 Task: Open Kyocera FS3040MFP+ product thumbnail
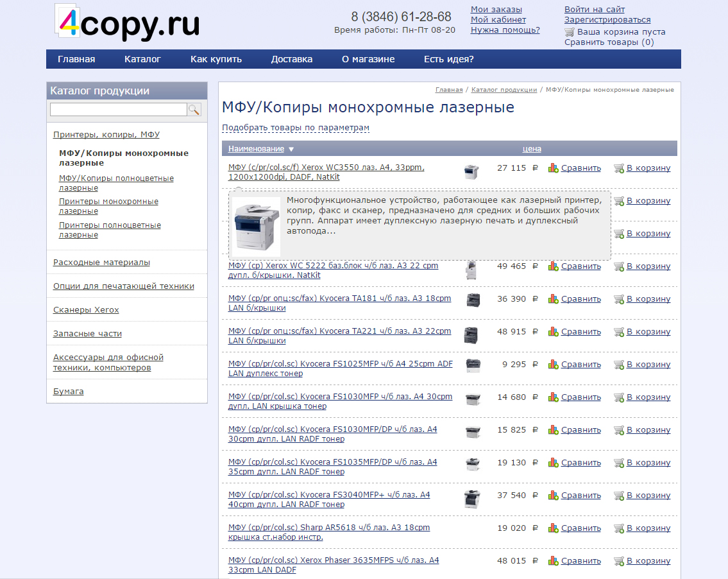point(471,499)
